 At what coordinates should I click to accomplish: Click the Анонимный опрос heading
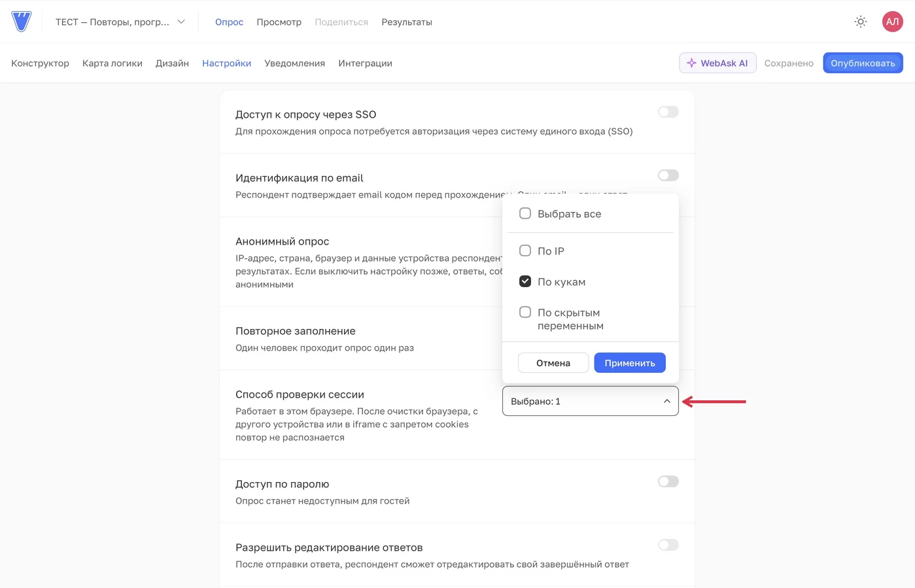click(x=282, y=241)
